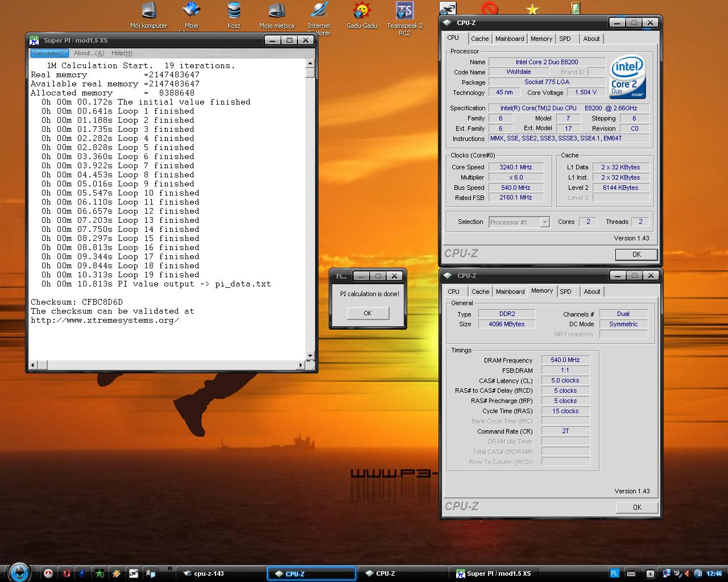
Task: Click the green quick launch icon
Action: click(100, 573)
